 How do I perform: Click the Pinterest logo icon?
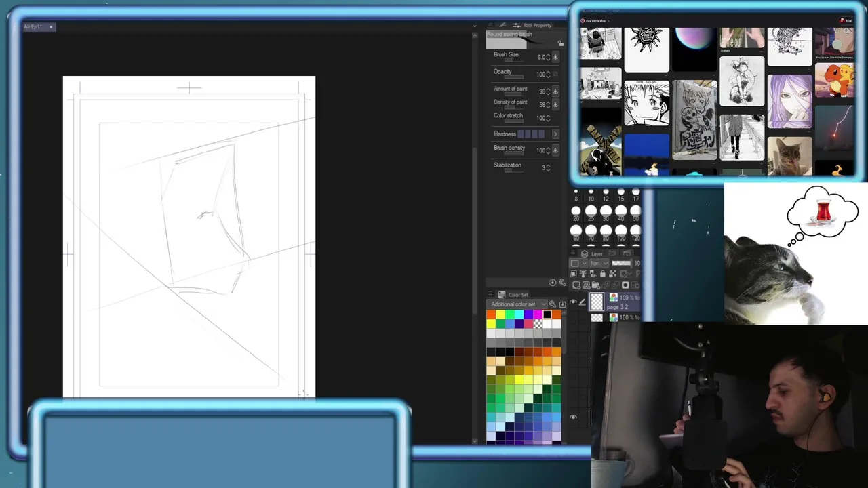tap(583, 20)
